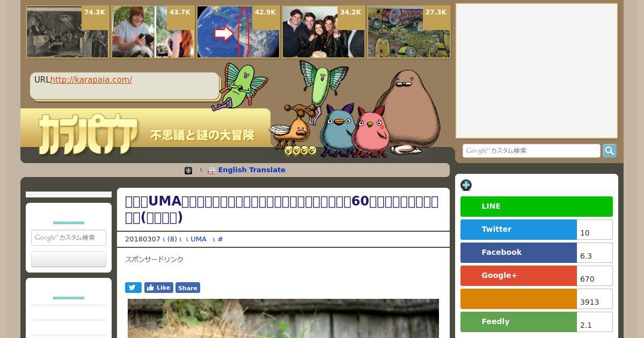Share the article via Facebook sidebar button
Screen dimensions: 644x338
pos(518,253)
